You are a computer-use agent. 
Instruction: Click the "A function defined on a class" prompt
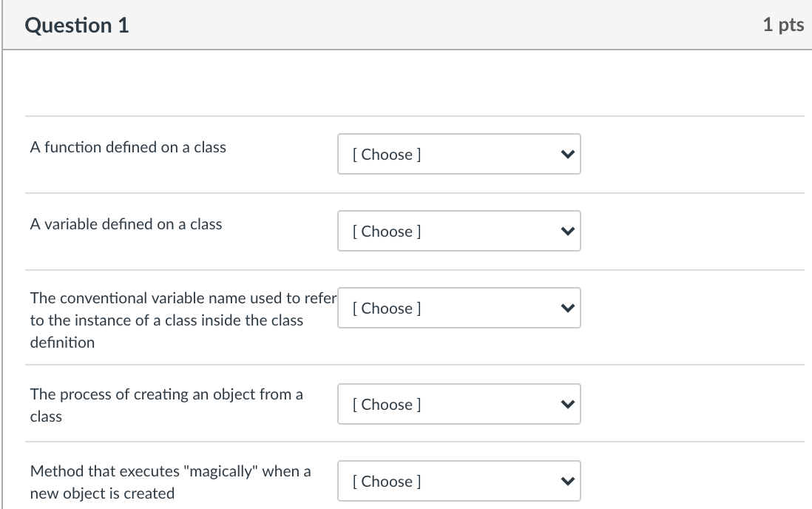[128, 147]
